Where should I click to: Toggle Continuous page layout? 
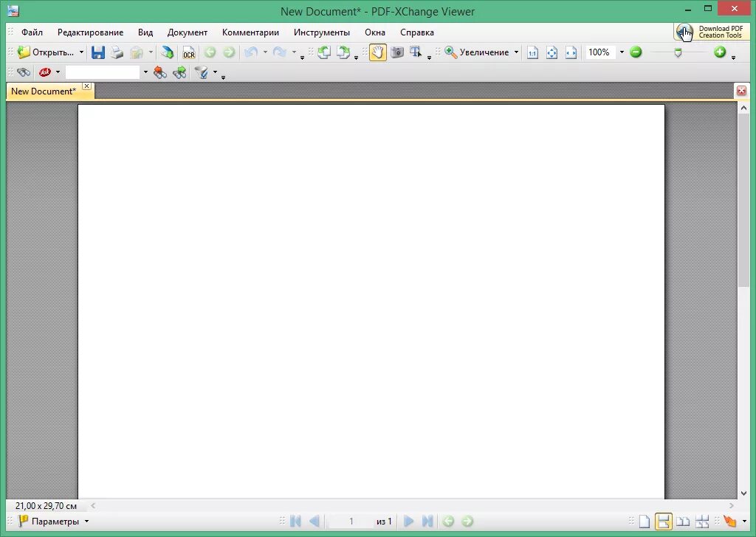coord(664,521)
